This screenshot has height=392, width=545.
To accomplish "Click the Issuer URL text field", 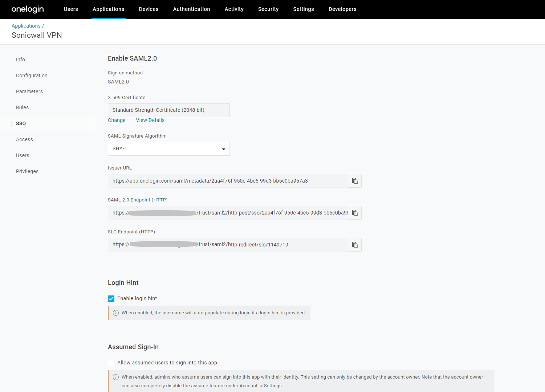I will (x=227, y=181).
